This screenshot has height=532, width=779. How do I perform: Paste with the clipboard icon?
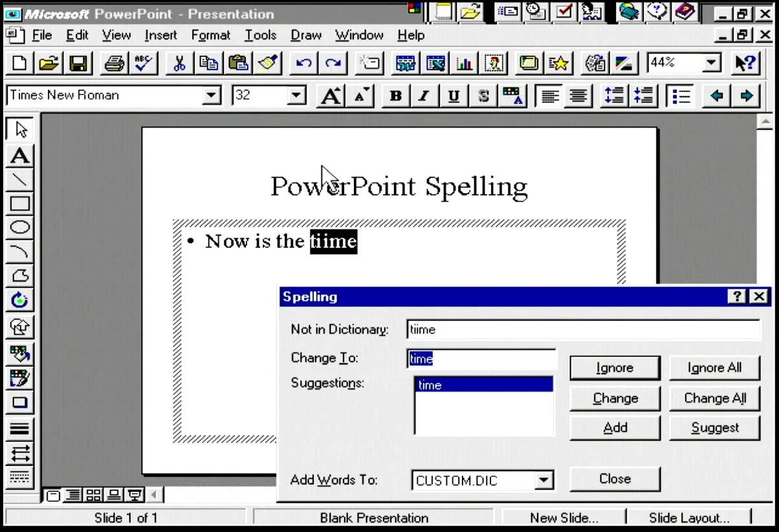[238, 63]
